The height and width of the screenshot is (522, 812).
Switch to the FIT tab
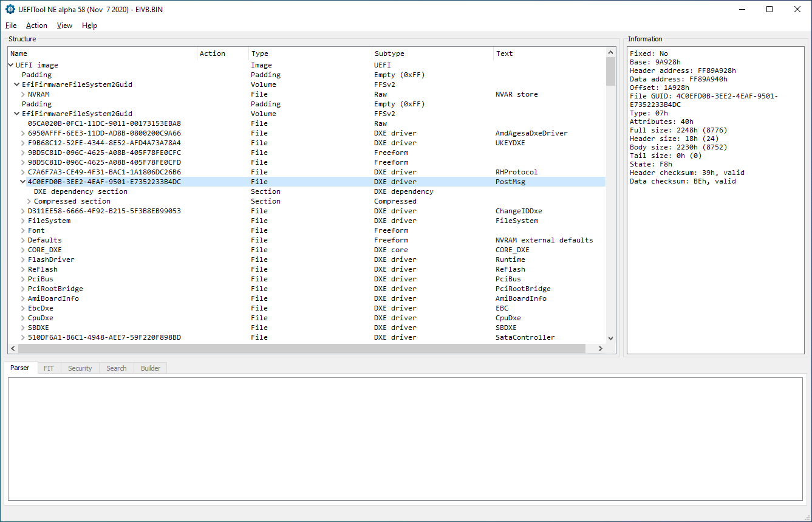[x=49, y=368]
